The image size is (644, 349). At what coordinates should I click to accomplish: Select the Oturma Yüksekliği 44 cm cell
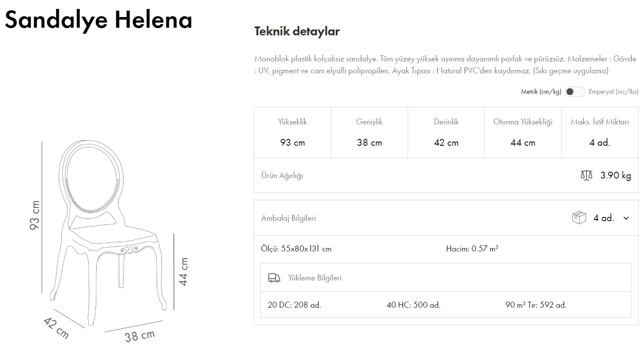click(x=523, y=132)
